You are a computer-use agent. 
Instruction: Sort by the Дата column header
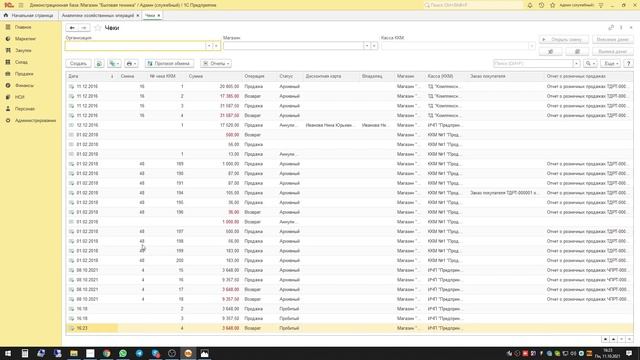[91, 76]
